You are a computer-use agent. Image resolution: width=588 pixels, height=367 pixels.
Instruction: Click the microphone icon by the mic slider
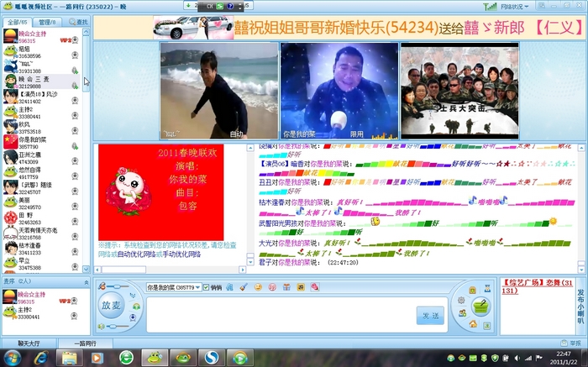[102, 286]
